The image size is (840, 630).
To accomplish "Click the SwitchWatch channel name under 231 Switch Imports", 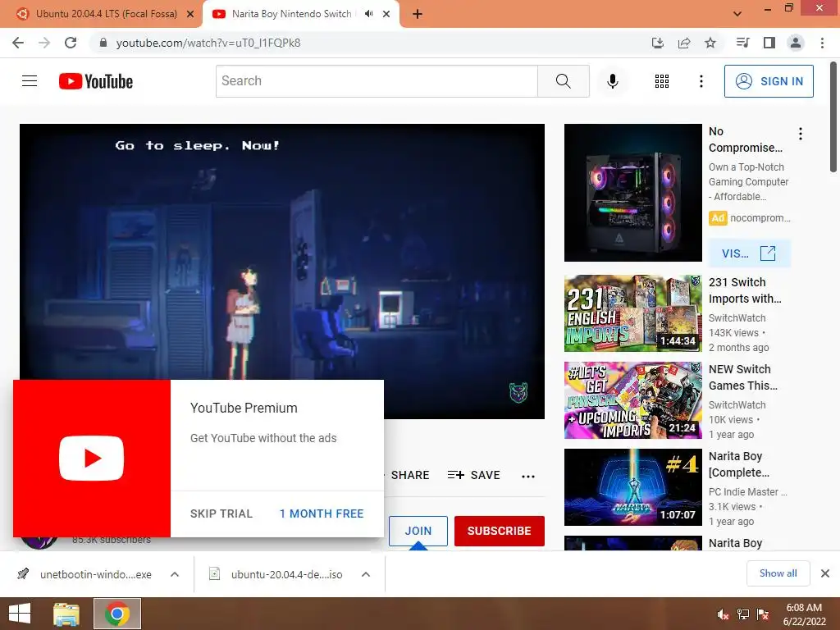I will tap(737, 317).
